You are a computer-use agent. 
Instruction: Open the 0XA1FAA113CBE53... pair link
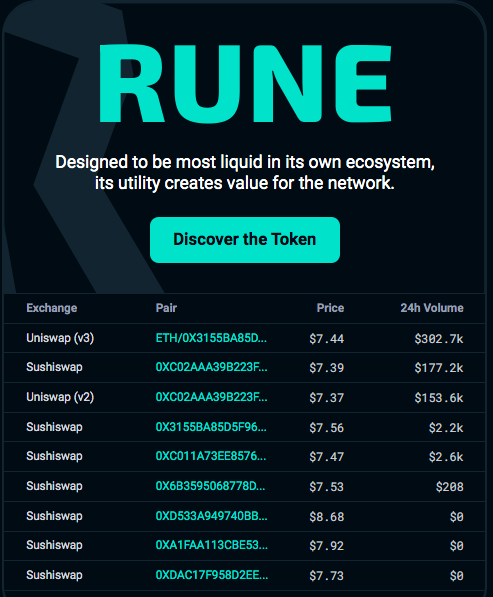212,545
